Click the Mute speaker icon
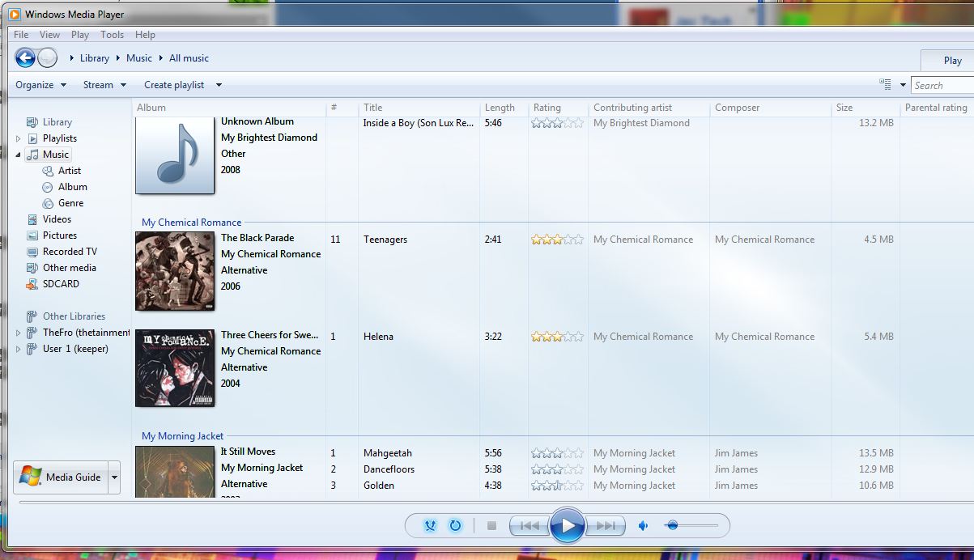This screenshot has height=560, width=974. pyautogui.click(x=643, y=526)
